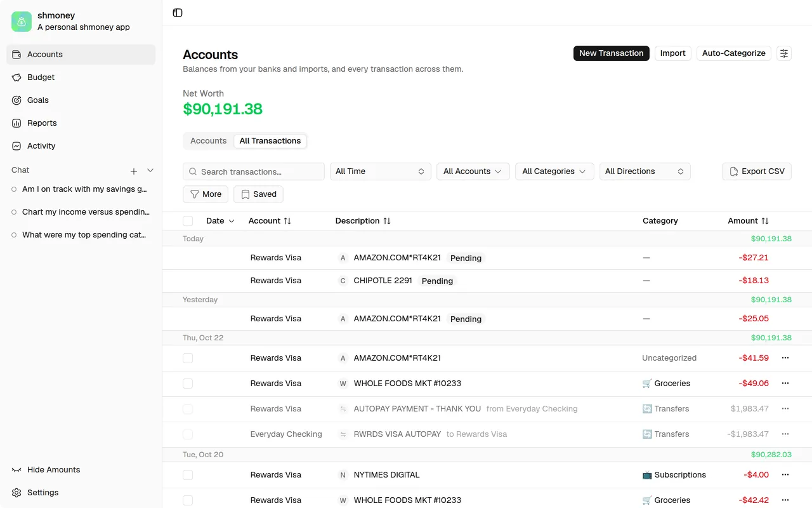Collapse the Chat section chevron
812x508 pixels.
150,170
